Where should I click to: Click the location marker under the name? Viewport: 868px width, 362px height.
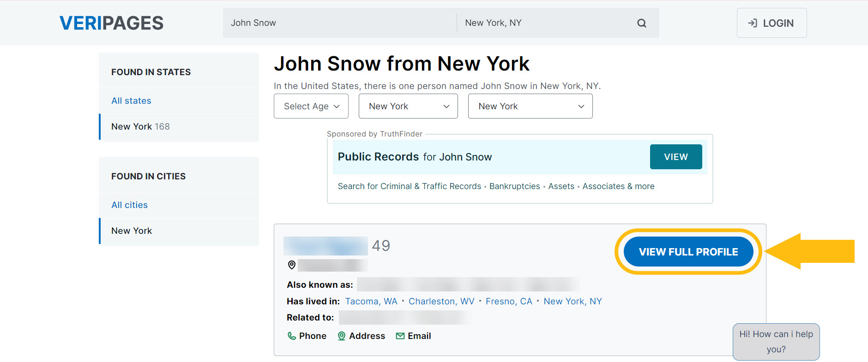click(x=292, y=265)
